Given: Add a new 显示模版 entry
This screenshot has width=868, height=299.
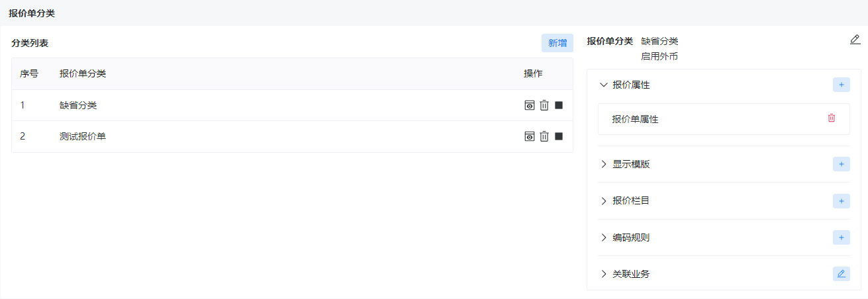Looking at the screenshot, I should pyautogui.click(x=841, y=164).
